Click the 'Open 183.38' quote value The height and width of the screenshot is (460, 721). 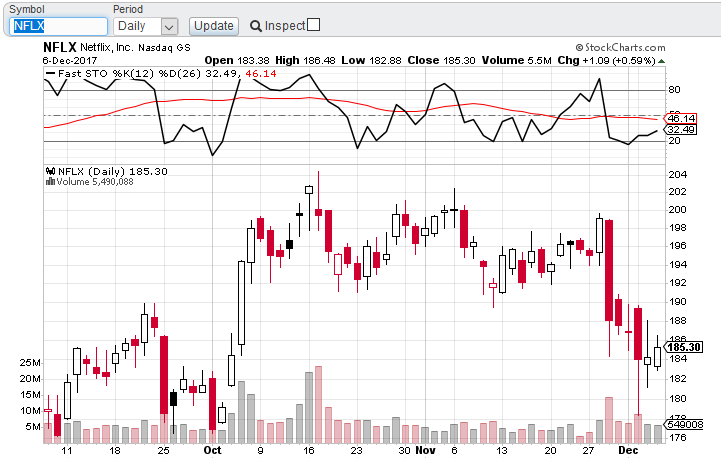(x=237, y=60)
